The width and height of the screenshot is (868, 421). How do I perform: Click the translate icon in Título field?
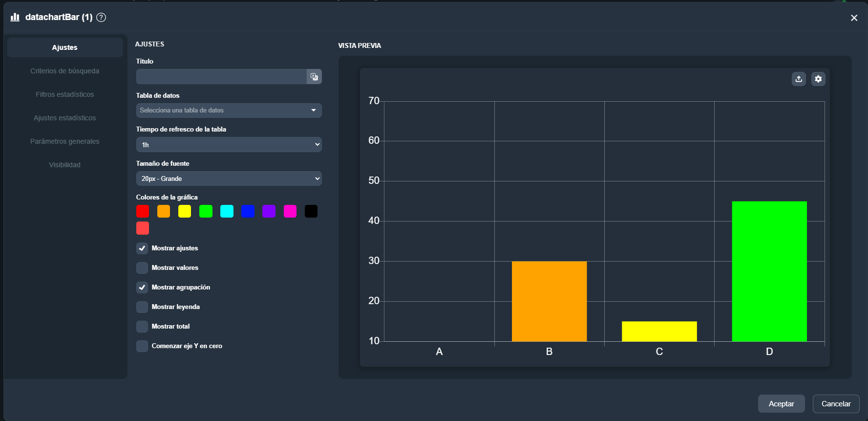[x=314, y=77]
